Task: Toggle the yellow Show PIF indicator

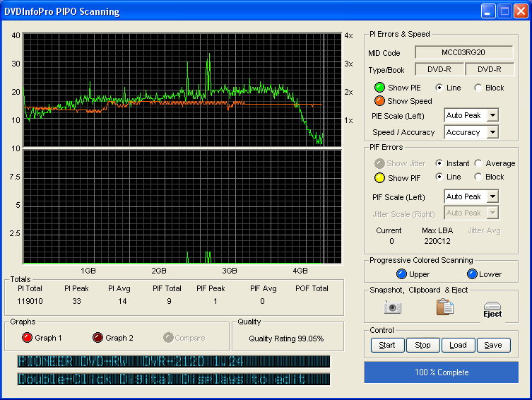Action: click(379, 177)
